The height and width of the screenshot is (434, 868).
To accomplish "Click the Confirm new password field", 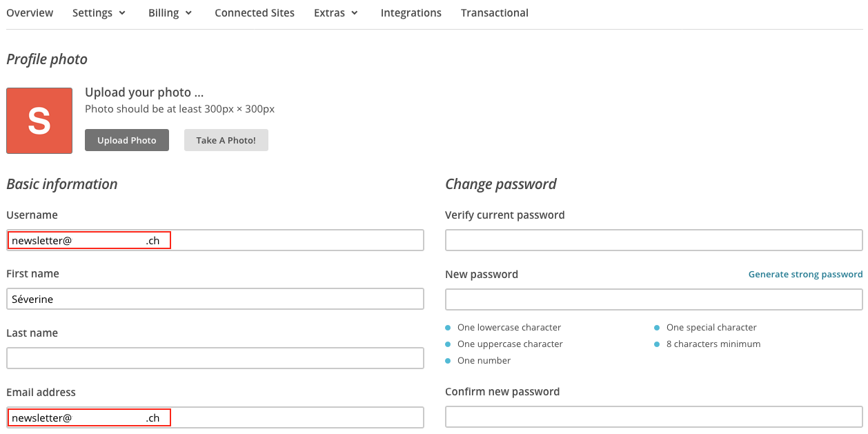I will pyautogui.click(x=653, y=417).
